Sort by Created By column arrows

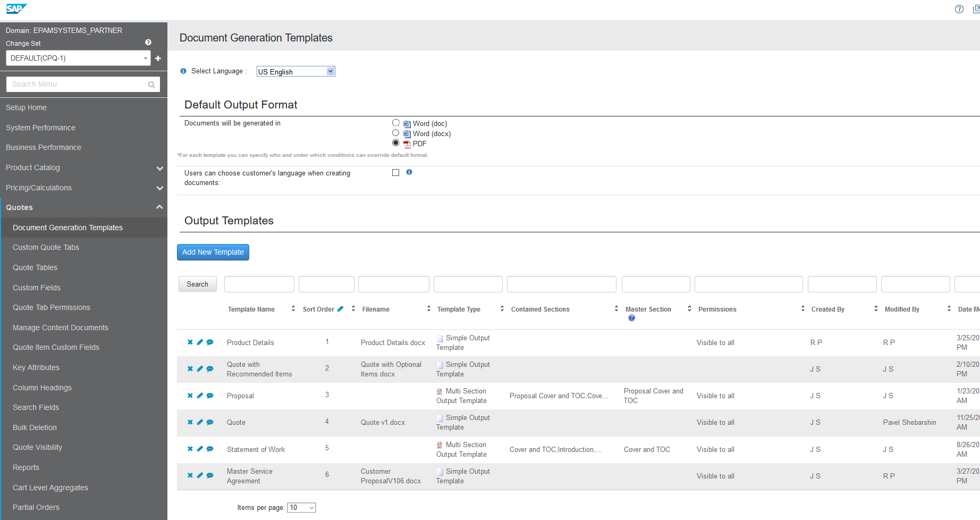[876, 308]
